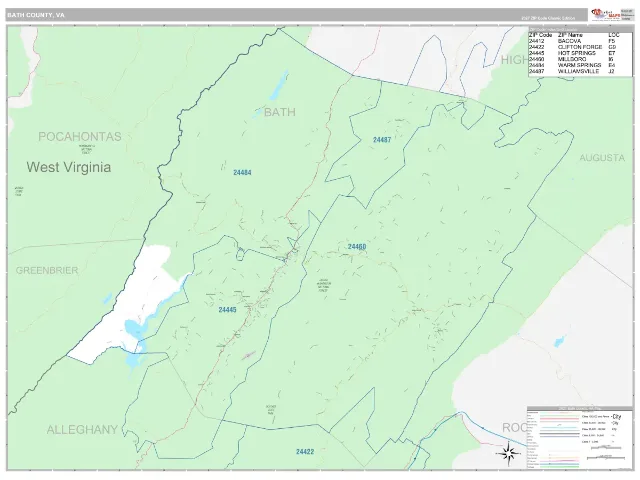
Task: Click 'BACOVA' in the ZIP index table
Action: 569,41
